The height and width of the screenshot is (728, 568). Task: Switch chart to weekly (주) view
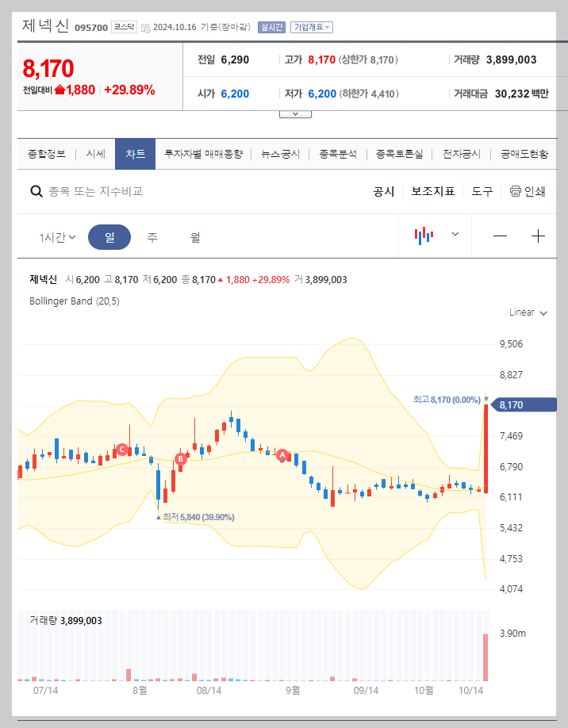(x=150, y=236)
